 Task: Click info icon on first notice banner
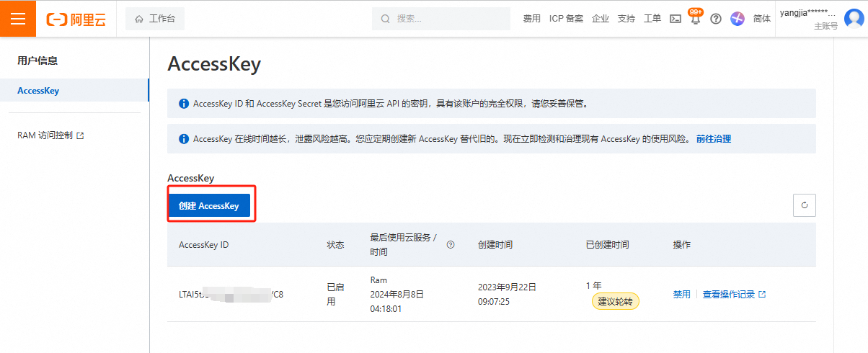click(x=184, y=104)
